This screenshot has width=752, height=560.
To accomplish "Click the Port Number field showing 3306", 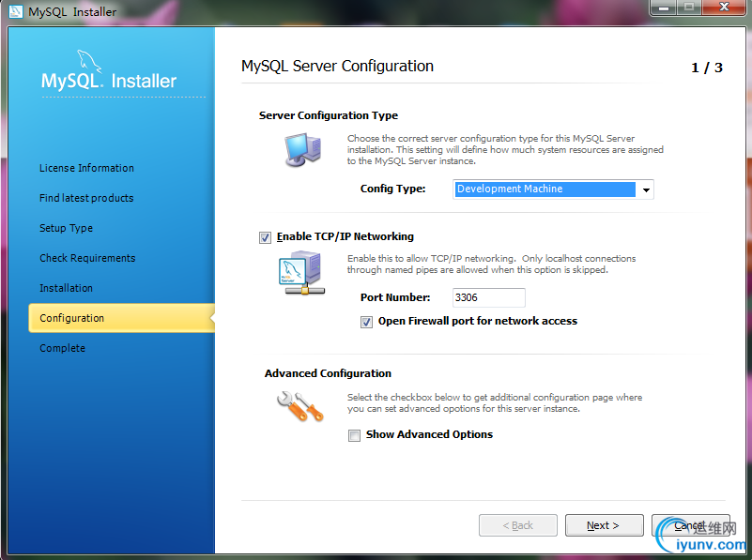I will click(489, 297).
